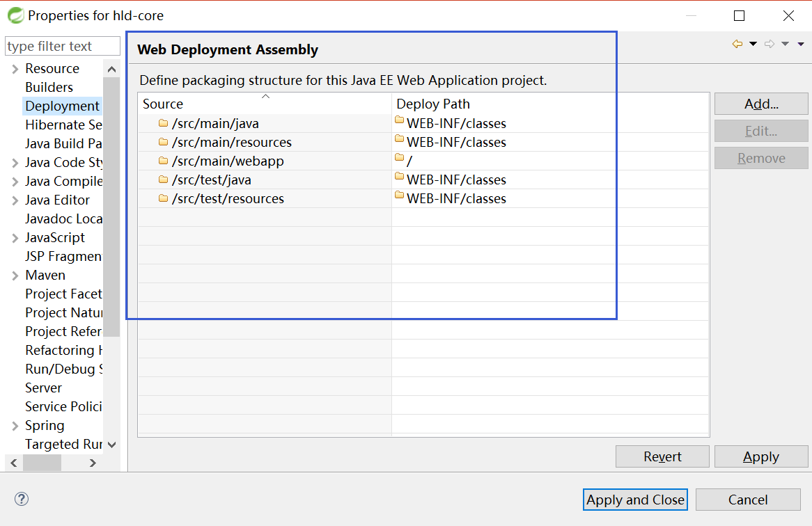The height and width of the screenshot is (526, 812).
Task: Expand the Spring tree node
Action: tap(15, 426)
